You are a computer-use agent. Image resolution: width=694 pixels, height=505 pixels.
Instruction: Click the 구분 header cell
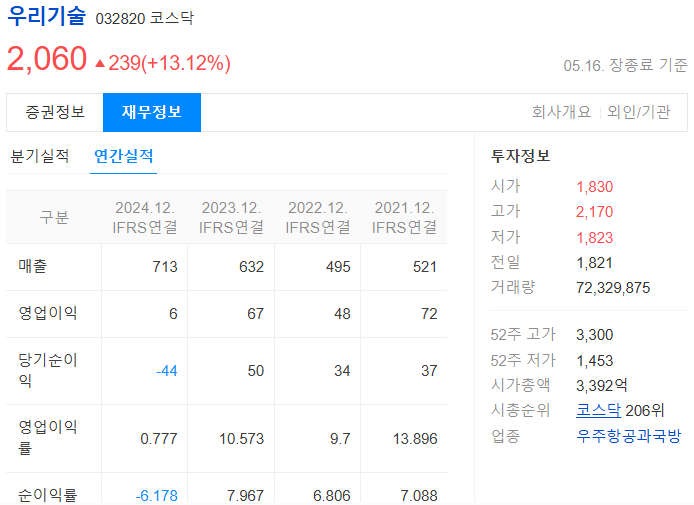tap(54, 217)
